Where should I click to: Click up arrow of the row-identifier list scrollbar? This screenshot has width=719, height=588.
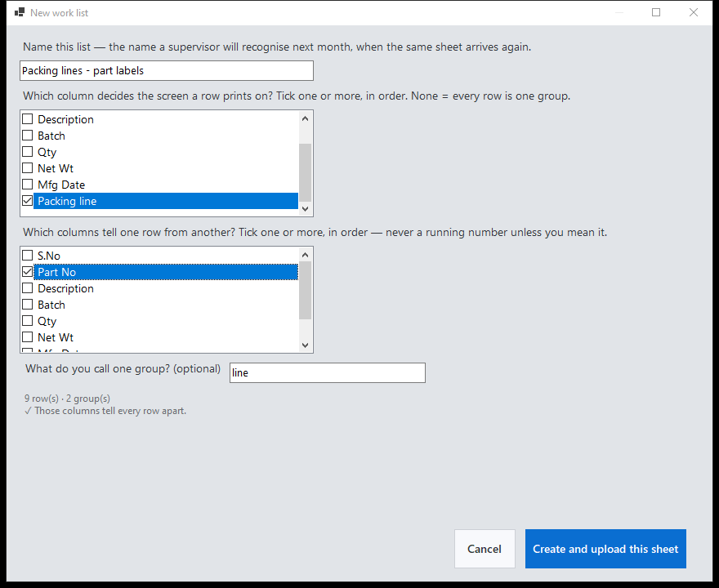click(x=305, y=255)
